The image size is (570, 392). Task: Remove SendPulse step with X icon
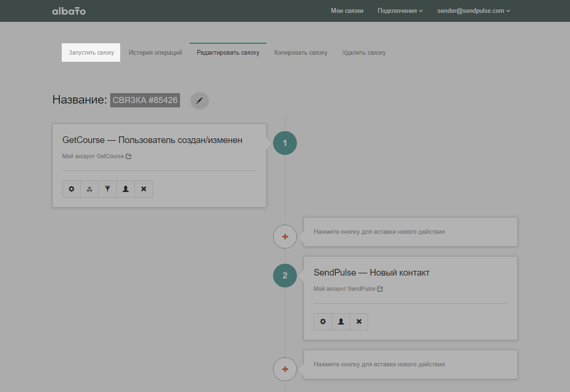359,322
